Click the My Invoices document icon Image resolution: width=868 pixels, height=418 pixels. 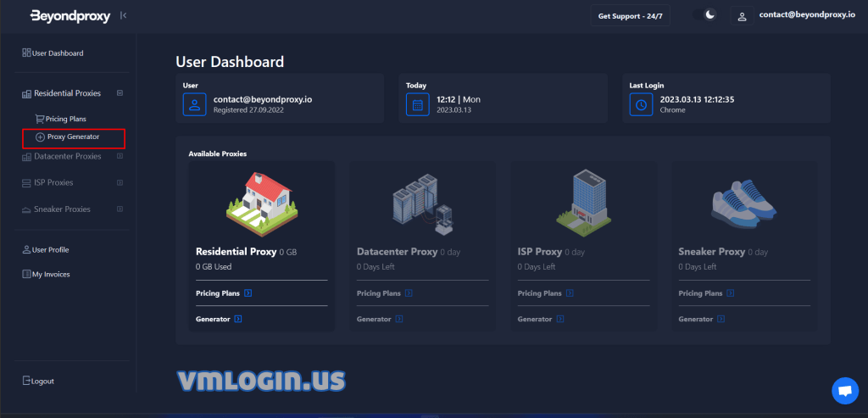click(x=26, y=274)
